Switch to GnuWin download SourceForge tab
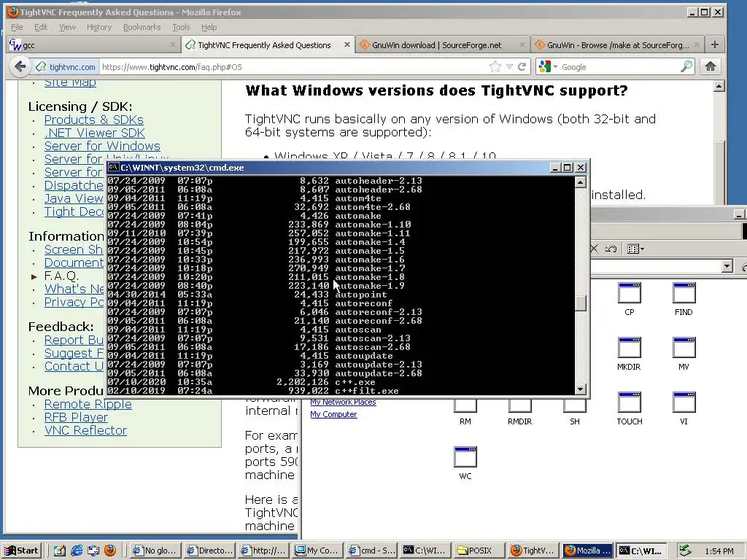 442,45
